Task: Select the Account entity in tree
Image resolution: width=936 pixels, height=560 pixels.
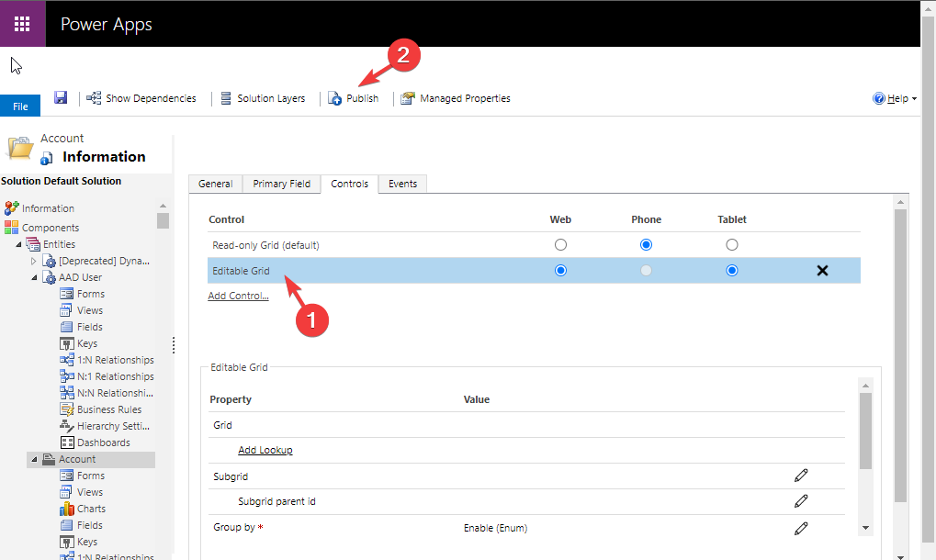Action: pos(77,459)
